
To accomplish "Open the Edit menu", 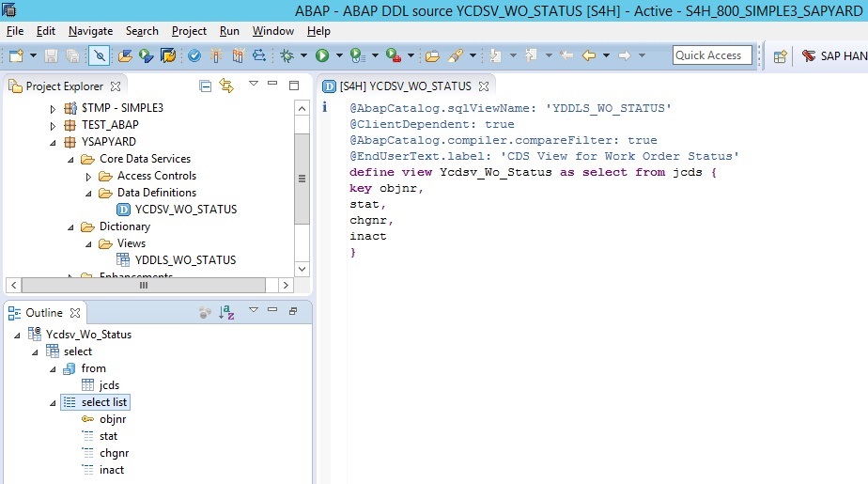I will (x=46, y=31).
